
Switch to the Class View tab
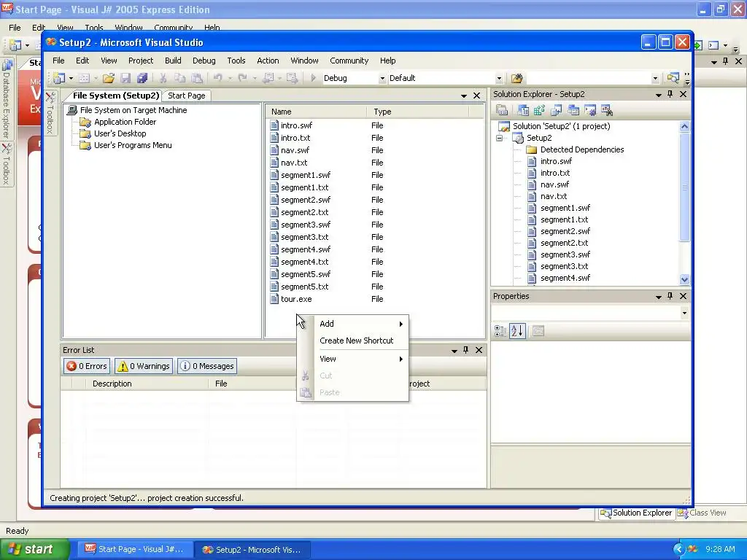(x=703, y=513)
